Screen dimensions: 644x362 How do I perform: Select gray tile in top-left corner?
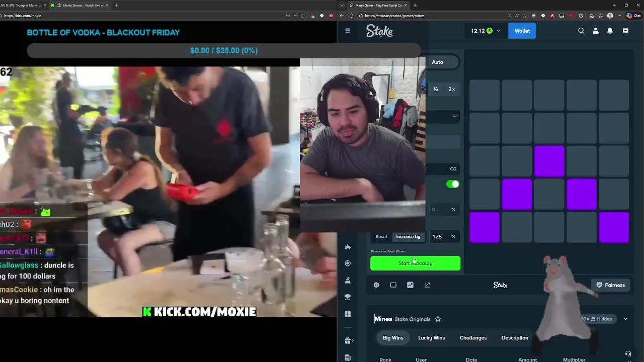point(485,95)
